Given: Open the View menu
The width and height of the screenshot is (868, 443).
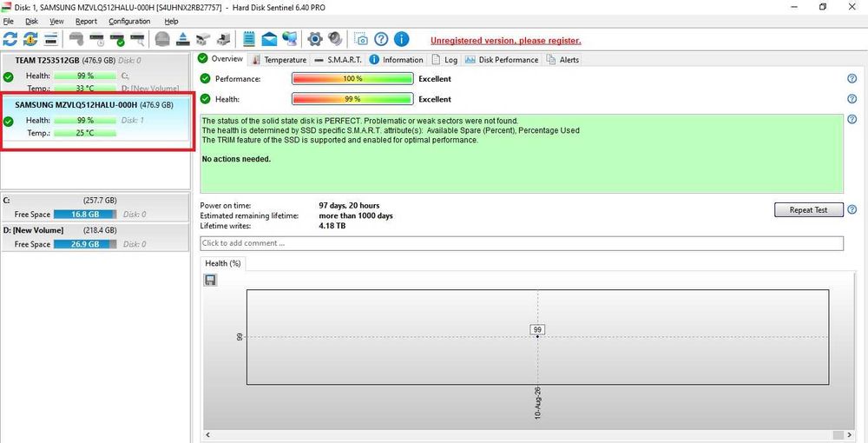Looking at the screenshot, I should [x=56, y=21].
